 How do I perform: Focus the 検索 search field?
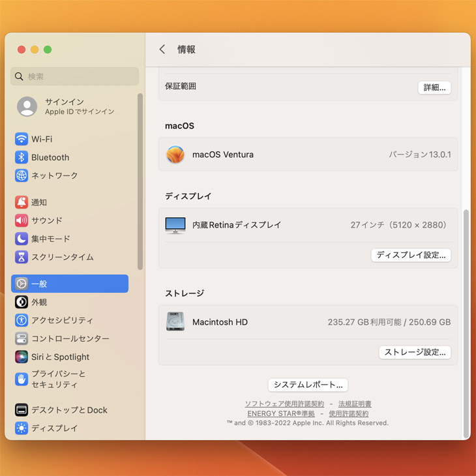tap(75, 76)
